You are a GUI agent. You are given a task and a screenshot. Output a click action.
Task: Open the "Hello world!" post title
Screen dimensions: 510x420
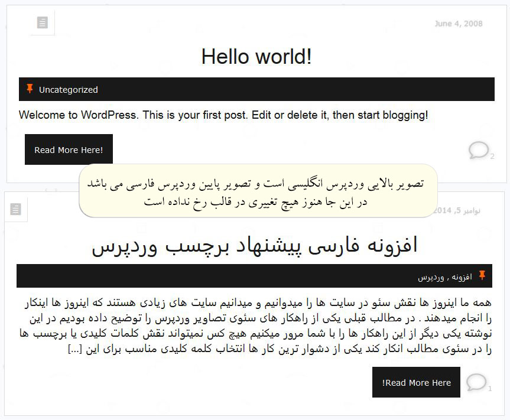pos(256,57)
